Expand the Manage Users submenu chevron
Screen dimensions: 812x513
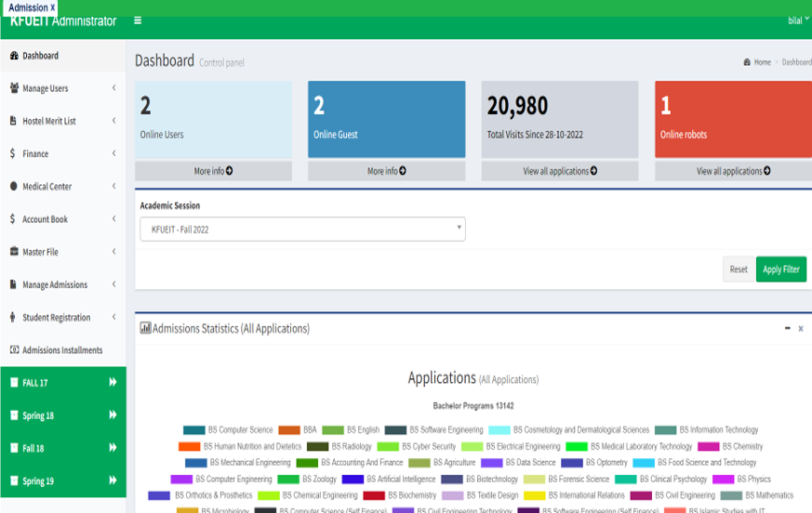(x=113, y=87)
